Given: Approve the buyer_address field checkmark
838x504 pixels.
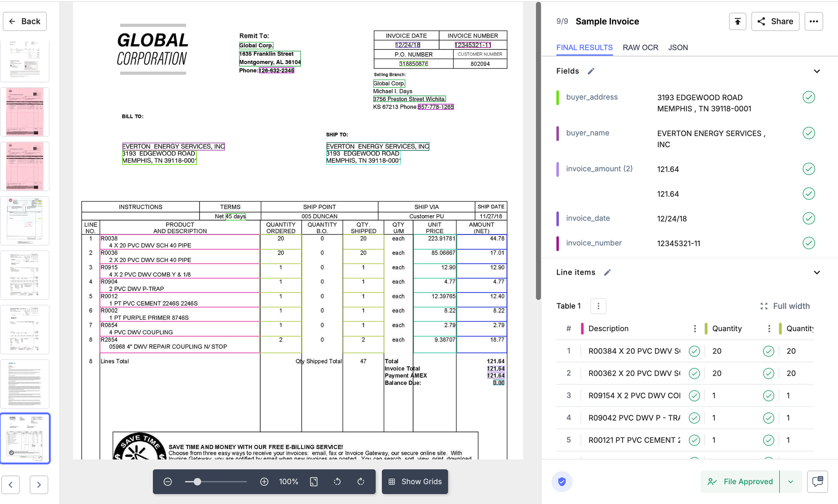Looking at the screenshot, I should [809, 97].
